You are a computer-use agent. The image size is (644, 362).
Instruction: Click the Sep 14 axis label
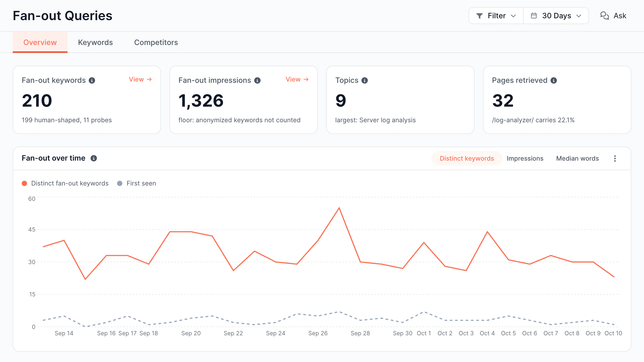point(64,333)
